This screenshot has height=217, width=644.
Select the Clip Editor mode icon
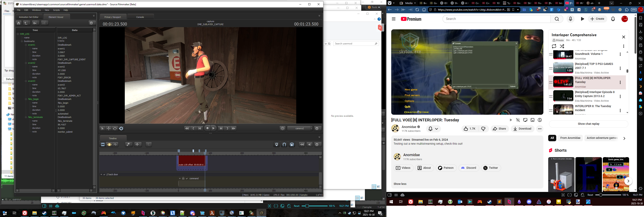point(103,145)
